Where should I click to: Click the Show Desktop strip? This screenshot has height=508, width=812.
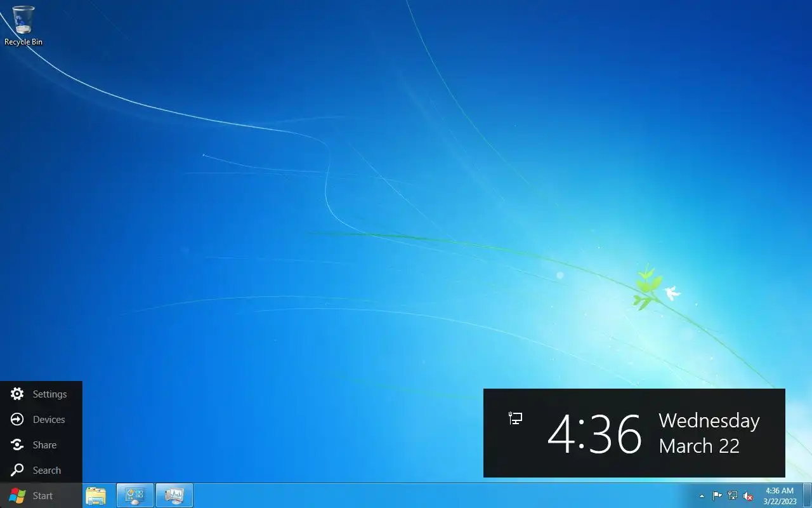[x=808, y=496]
